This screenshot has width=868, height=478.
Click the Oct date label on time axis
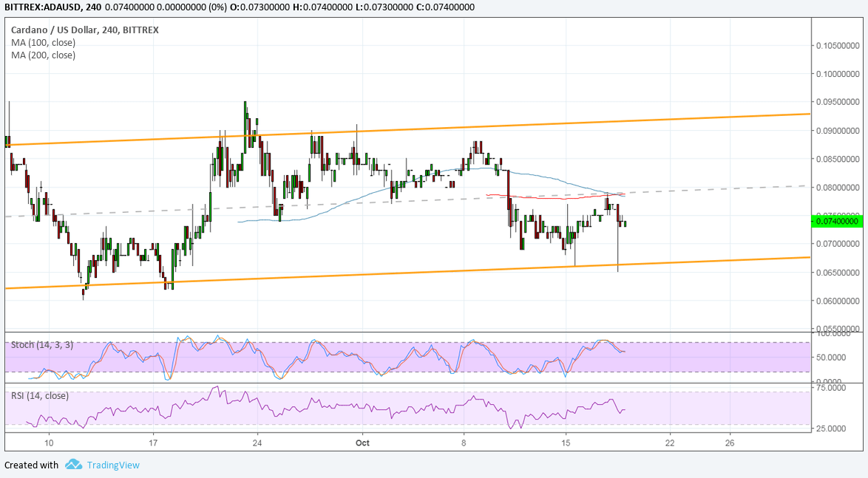coord(362,443)
